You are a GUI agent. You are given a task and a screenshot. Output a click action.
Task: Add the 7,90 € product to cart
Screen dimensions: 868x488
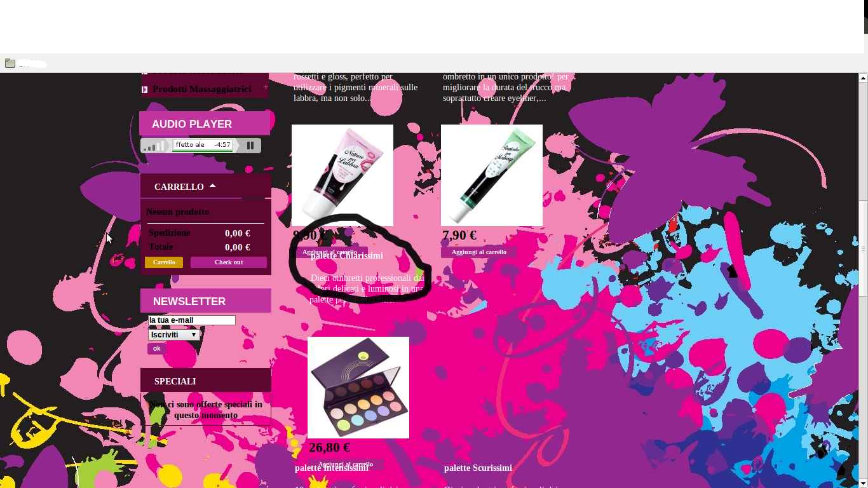(x=479, y=252)
